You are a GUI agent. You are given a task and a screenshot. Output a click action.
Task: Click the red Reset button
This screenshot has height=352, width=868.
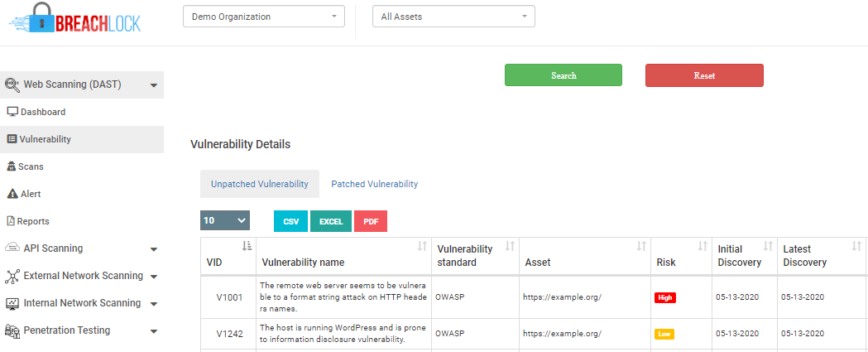point(705,75)
